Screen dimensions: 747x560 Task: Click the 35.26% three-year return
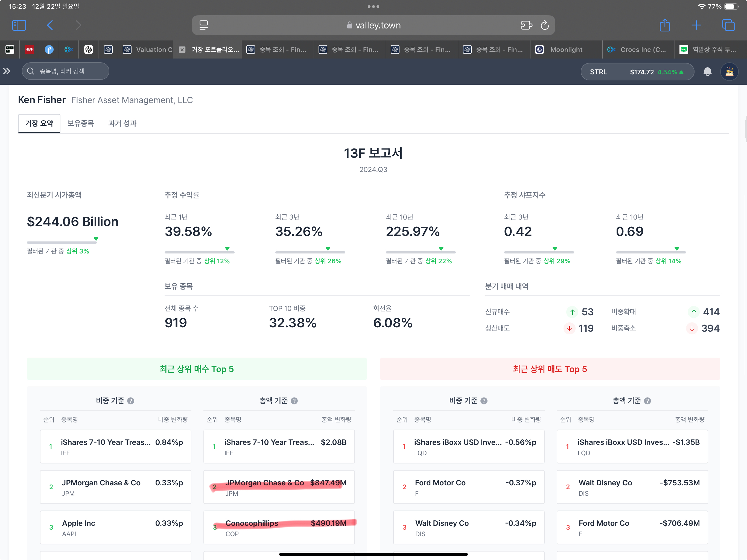[x=299, y=232]
